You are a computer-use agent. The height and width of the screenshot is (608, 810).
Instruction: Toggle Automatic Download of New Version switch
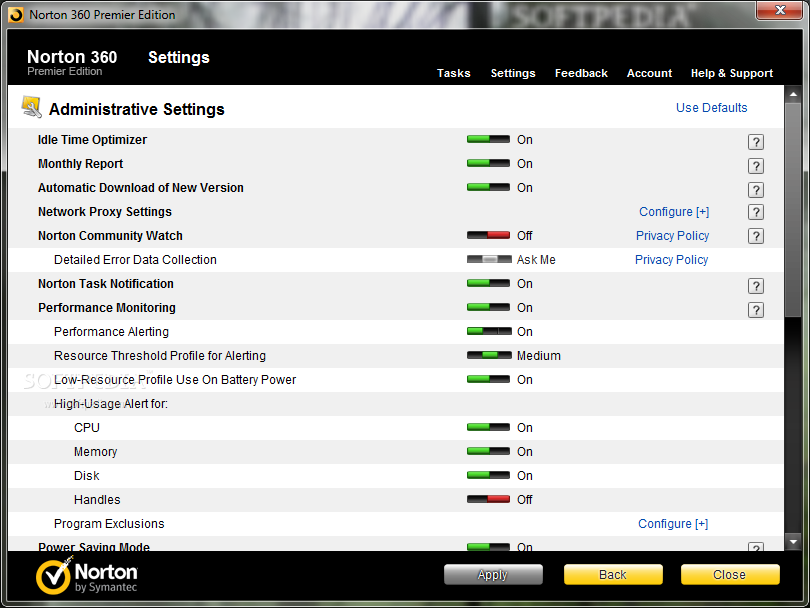pos(488,188)
